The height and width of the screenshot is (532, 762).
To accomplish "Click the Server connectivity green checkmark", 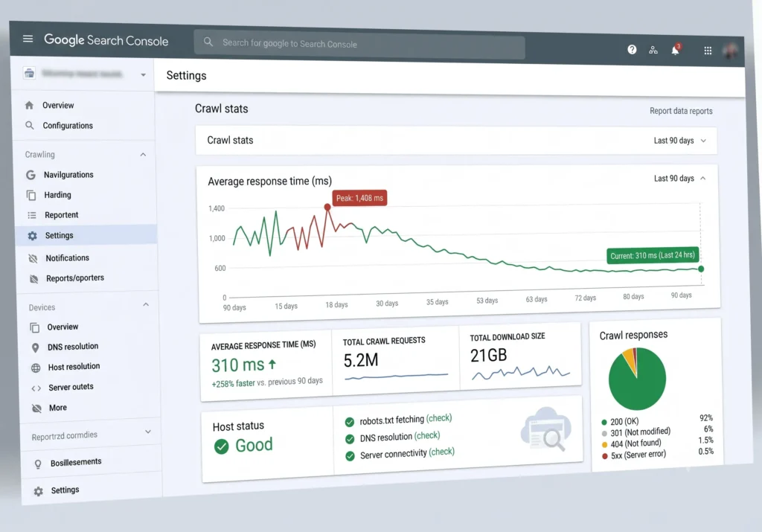I will [x=350, y=456].
